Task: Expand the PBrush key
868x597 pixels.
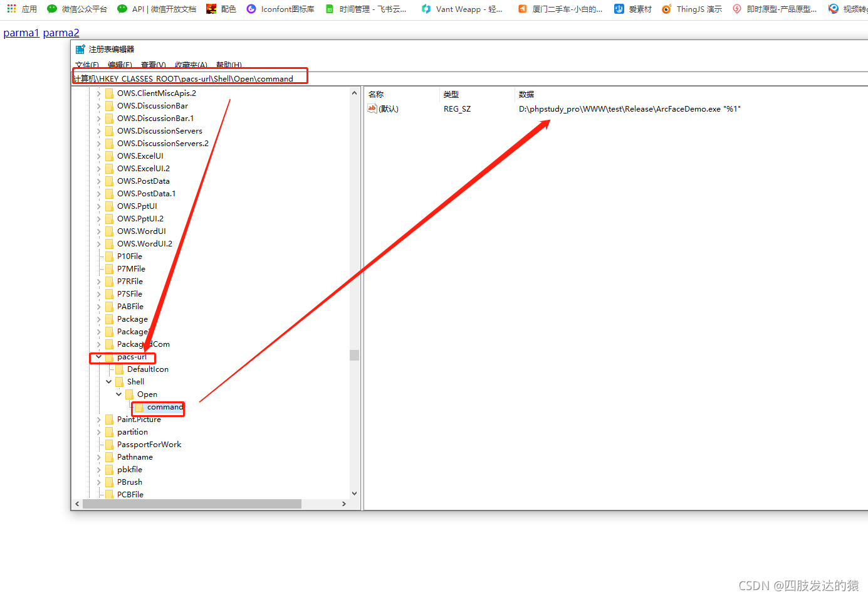Action: pyautogui.click(x=98, y=482)
